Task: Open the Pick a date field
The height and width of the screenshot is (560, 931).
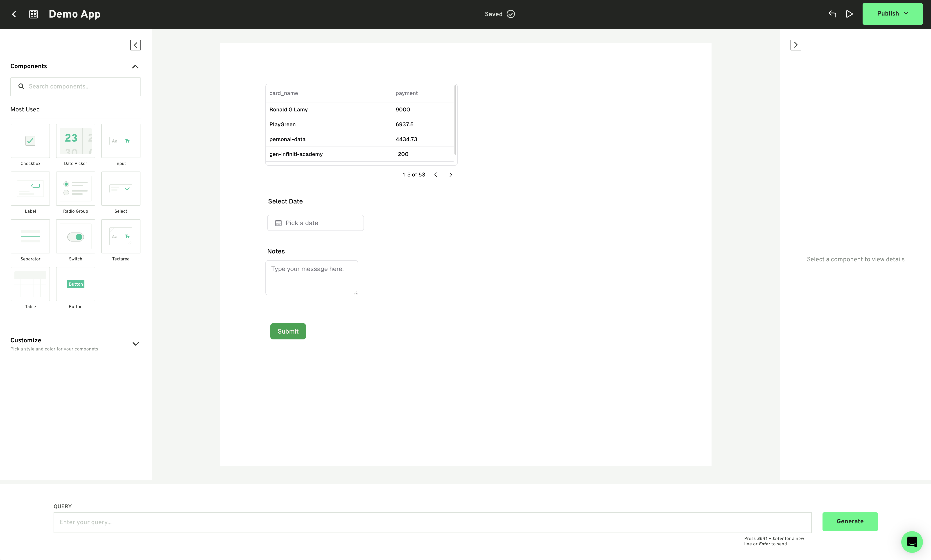Action: (x=316, y=223)
